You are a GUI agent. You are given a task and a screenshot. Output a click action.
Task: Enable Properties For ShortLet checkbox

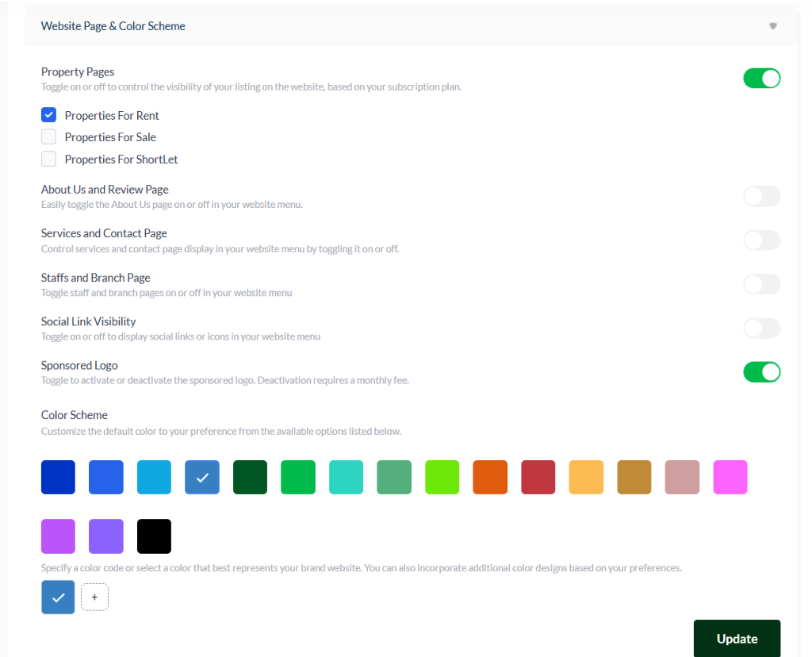(49, 159)
